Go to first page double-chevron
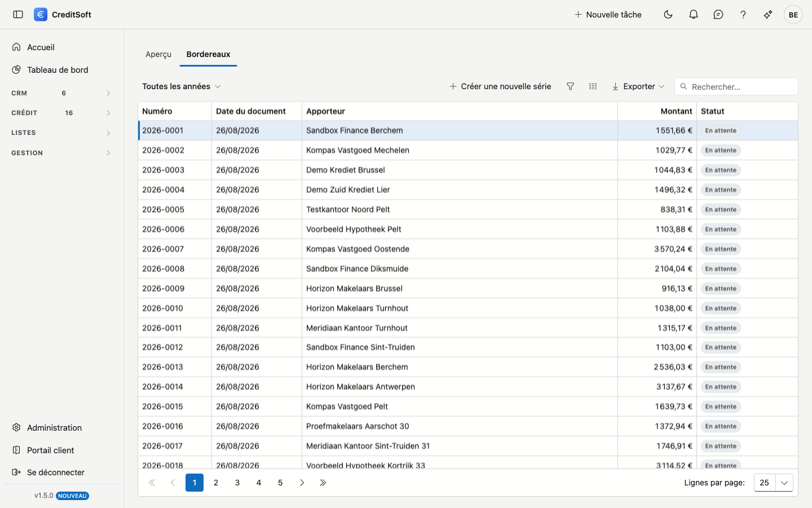The image size is (812, 508). click(x=152, y=483)
